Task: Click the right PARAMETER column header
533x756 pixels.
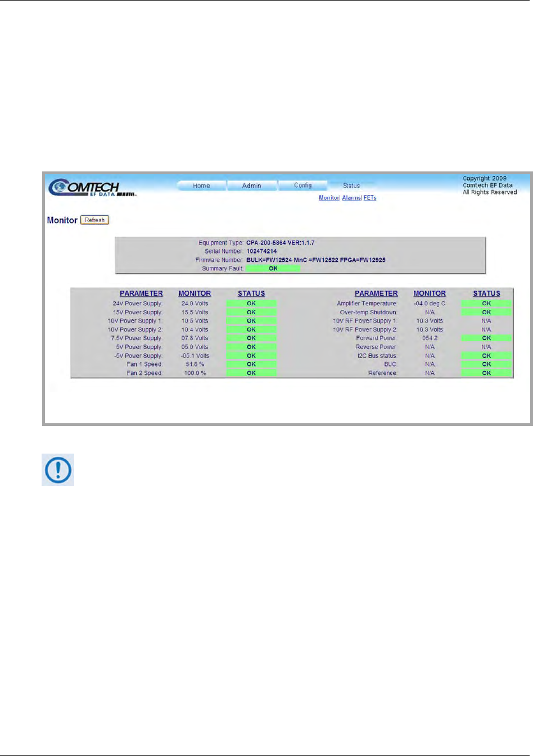Action: [x=376, y=293]
